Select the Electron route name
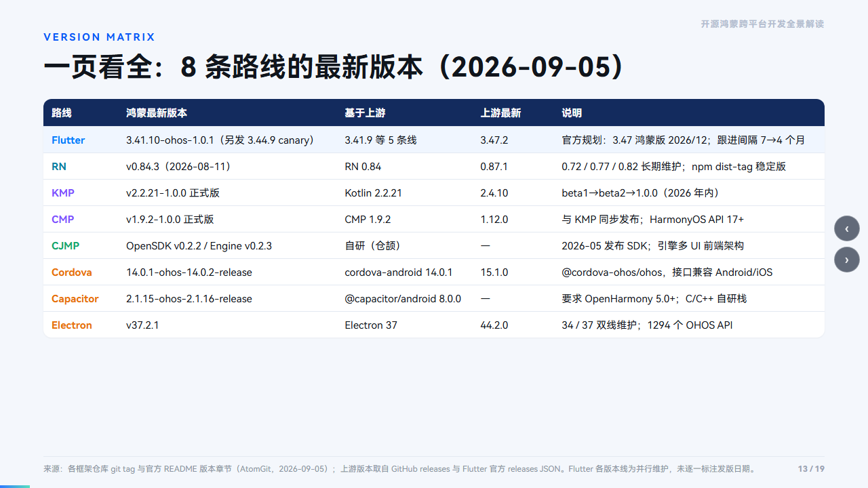The height and width of the screenshot is (488, 868). pos(72,325)
